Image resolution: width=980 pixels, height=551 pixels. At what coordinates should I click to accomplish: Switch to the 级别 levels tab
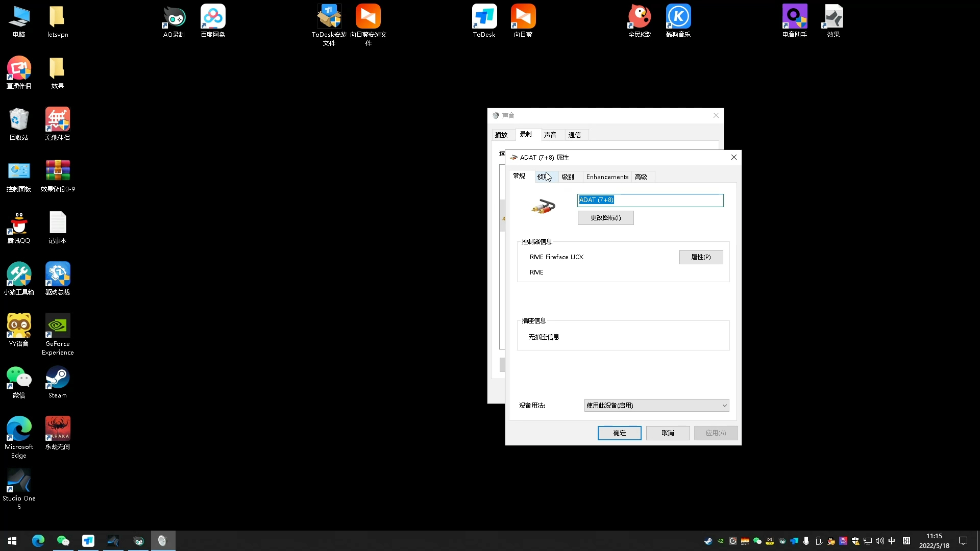[568, 177]
